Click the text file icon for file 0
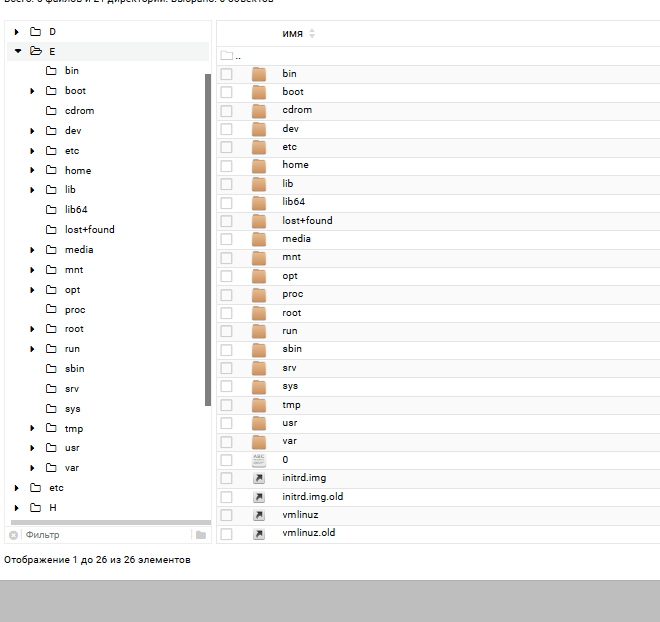This screenshot has width=660, height=622. tap(259, 460)
